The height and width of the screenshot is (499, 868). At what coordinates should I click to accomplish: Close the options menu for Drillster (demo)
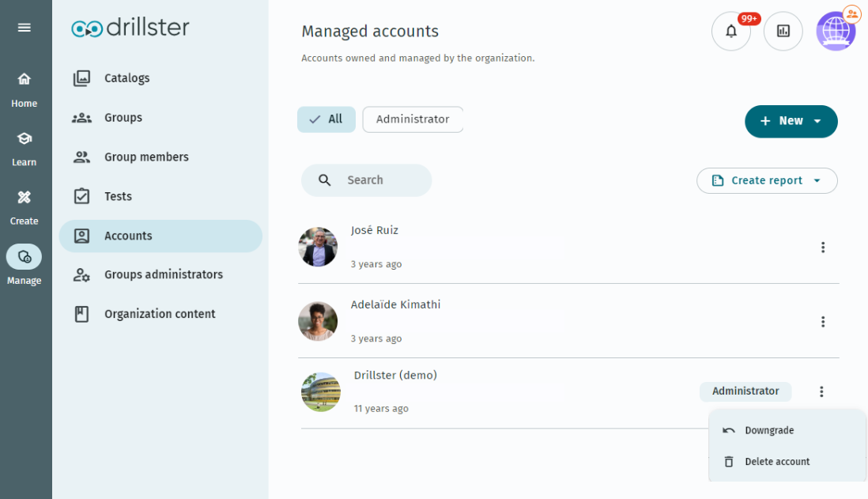click(x=821, y=391)
